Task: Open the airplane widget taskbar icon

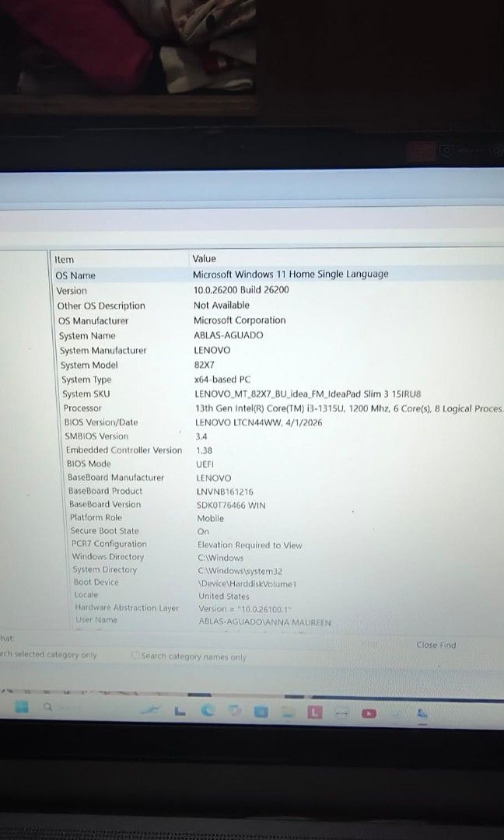Action: [x=151, y=710]
